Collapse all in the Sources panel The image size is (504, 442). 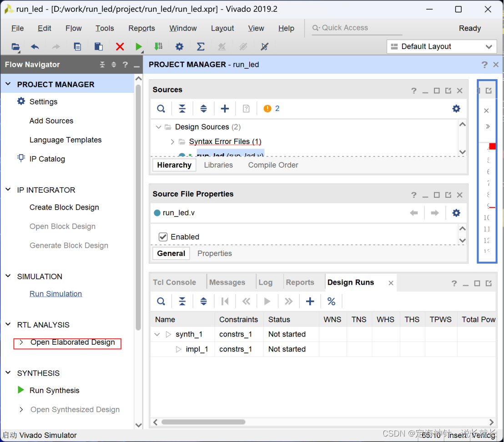click(182, 109)
